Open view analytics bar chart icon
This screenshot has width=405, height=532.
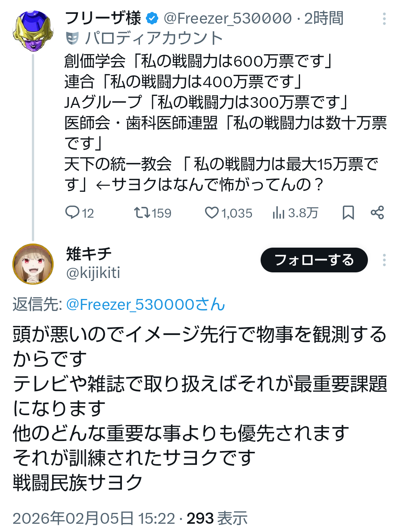point(278,212)
